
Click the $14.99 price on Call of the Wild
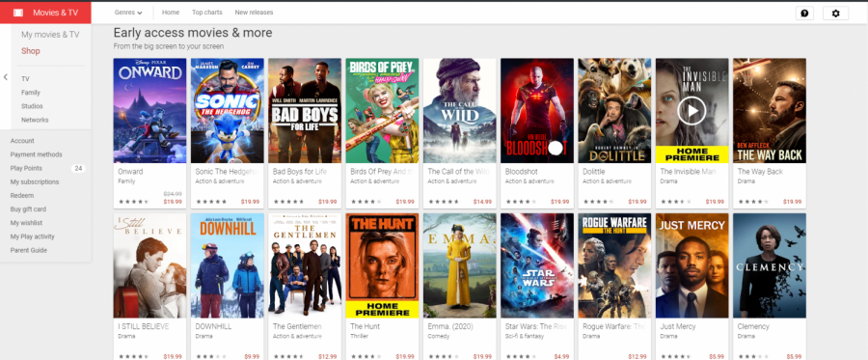(482, 202)
